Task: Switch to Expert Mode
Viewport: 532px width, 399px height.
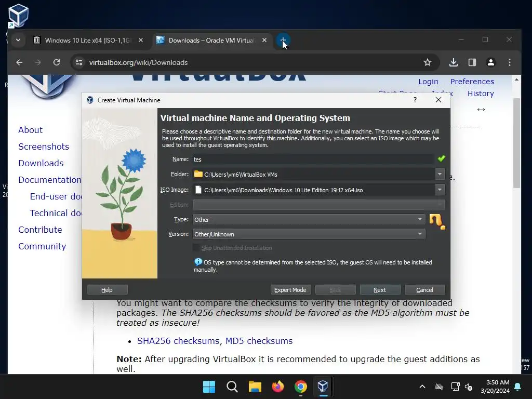Action: click(x=290, y=290)
